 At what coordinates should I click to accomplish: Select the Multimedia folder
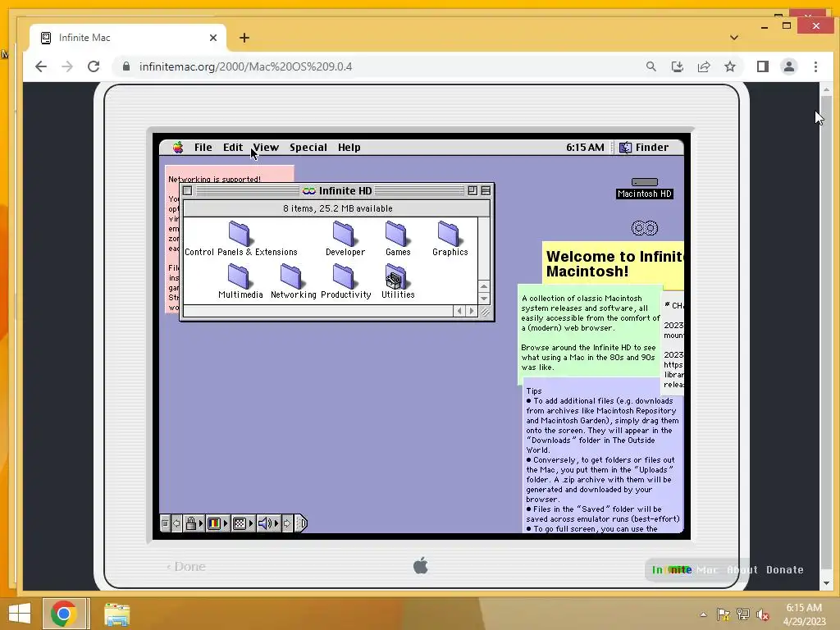pyautogui.click(x=240, y=281)
